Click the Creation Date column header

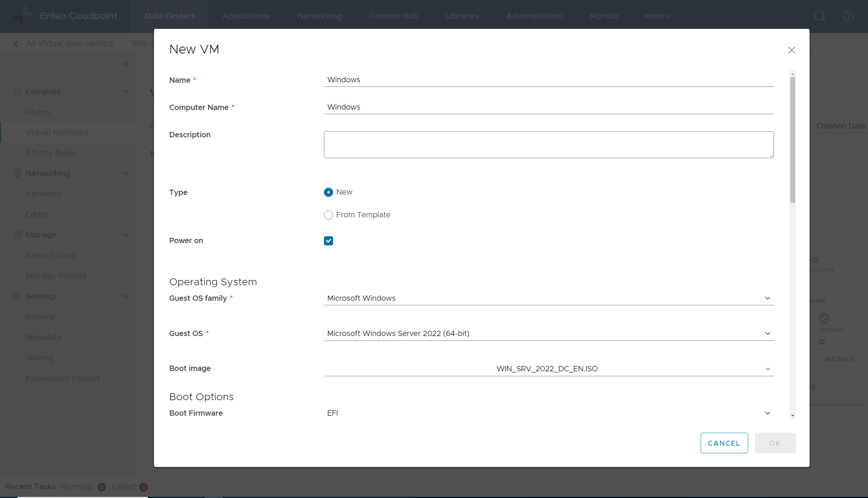[x=841, y=126]
